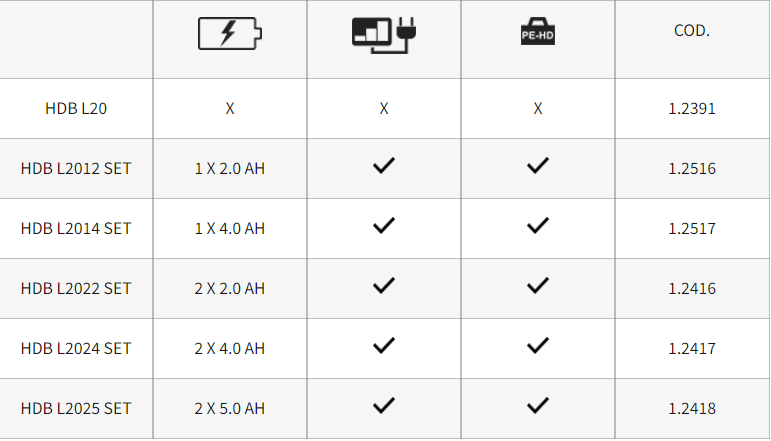The image size is (771, 441).
Task: Click charger checkmark in HDB L2025 SET row
Action: [x=384, y=406]
